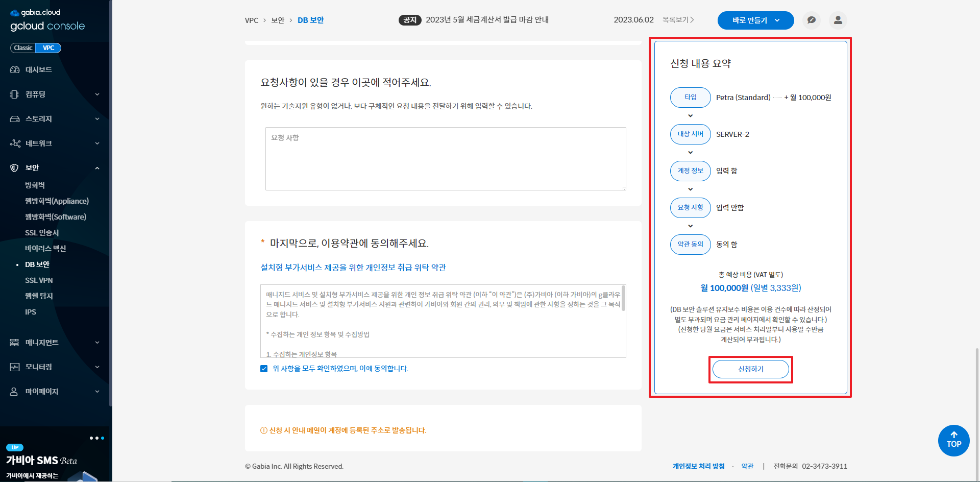The image size is (980, 482).
Task: Open the 개인정보 취급 위탁 약관 link
Action: click(353, 268)
